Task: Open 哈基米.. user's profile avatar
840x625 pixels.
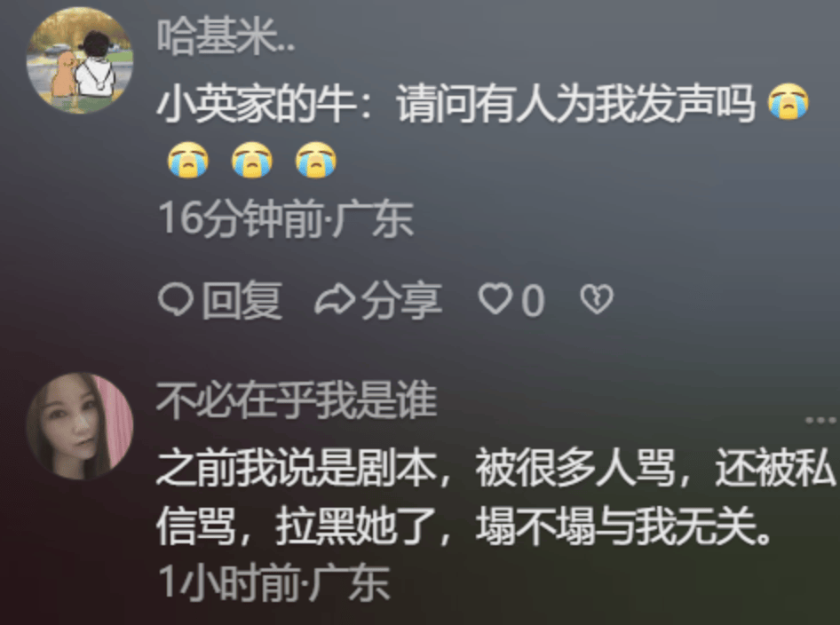Action: click(x=80, y=60)
